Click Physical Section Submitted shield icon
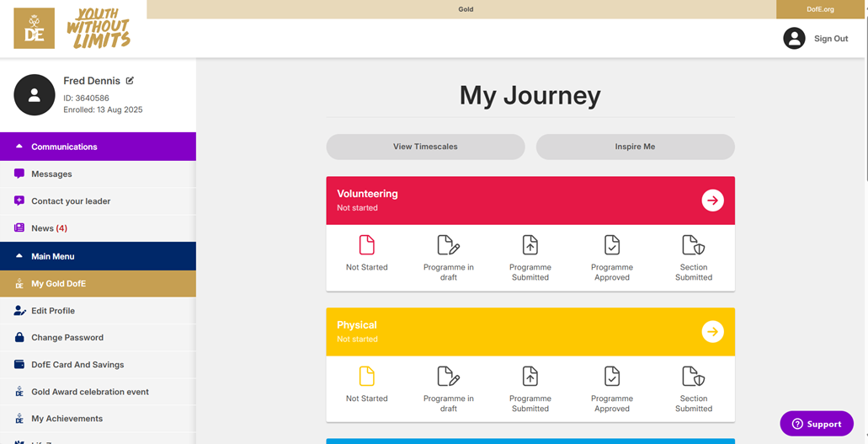This screenshot has width=868, height=444. [x=693, y=377]
